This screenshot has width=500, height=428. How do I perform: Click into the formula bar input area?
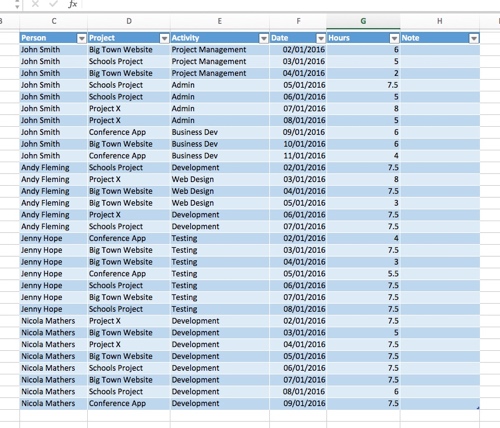point(290,4)
